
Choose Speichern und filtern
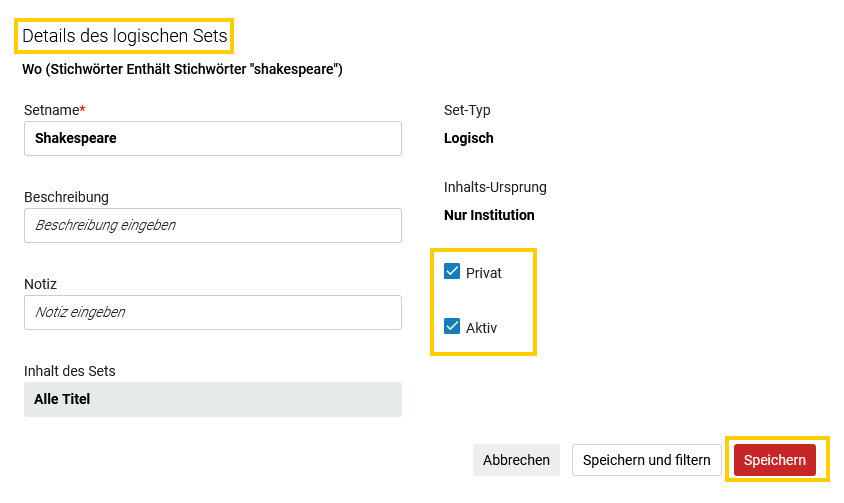click(x=646, y=460)
